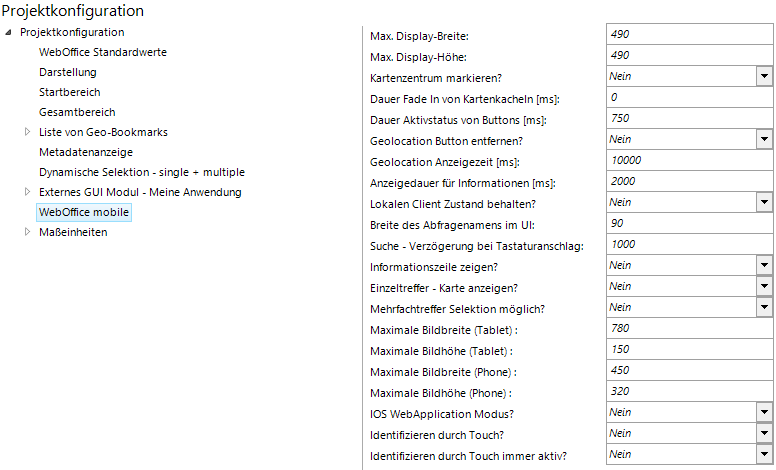
Task: Collapse the Projektkonfiguration root node
Action: coord(9,32)
